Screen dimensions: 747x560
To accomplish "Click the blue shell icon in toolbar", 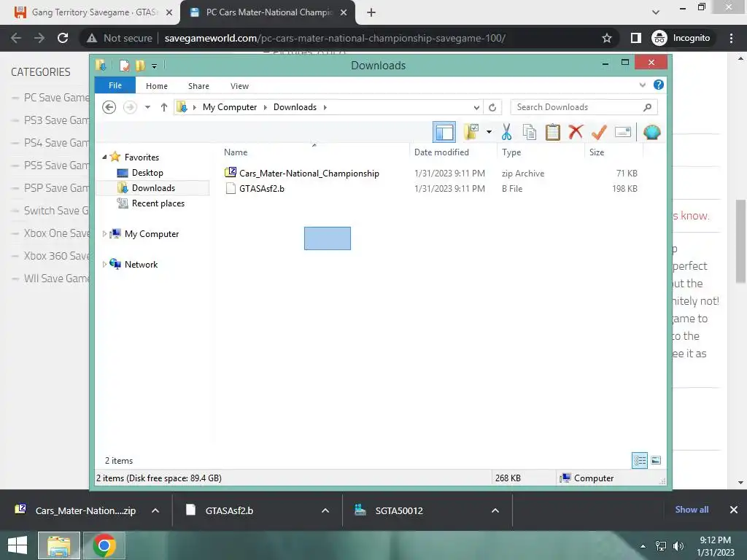I will pos(651,132).
